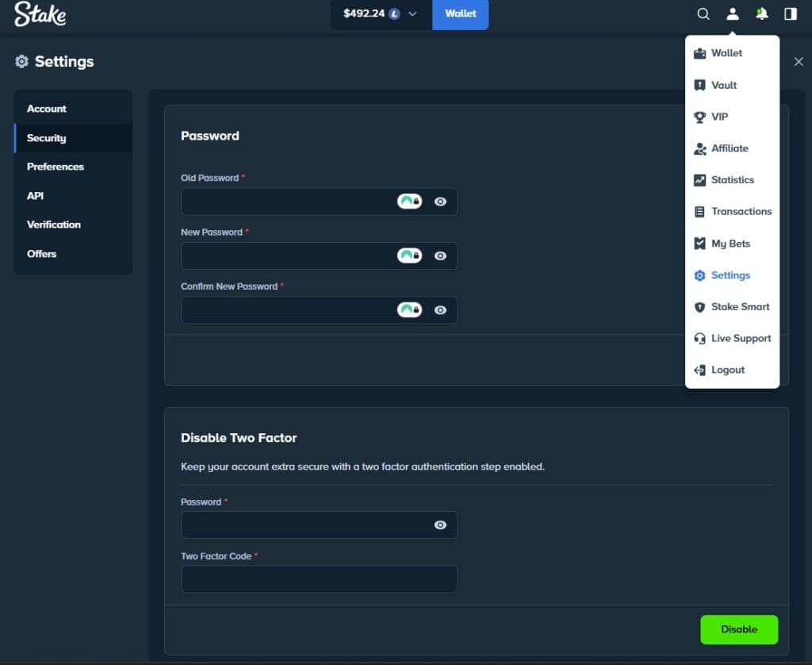Reveal the Old Password field contents
The width and height of the screenshot is (812, 665).
coord(440,201)
